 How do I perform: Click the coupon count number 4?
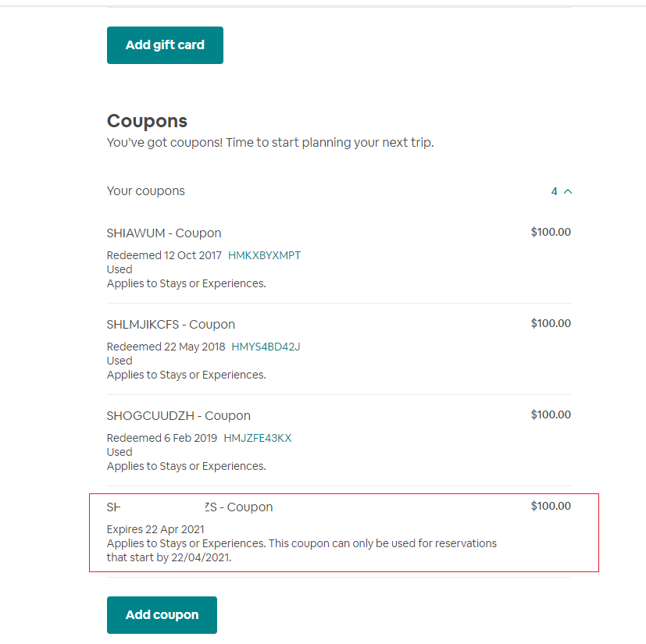coord(554,191)
